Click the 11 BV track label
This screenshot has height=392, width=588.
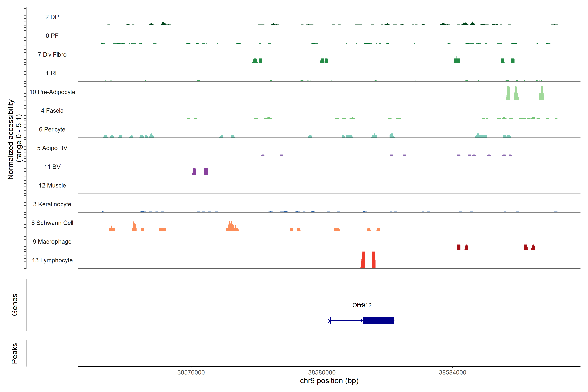[52, 167]
